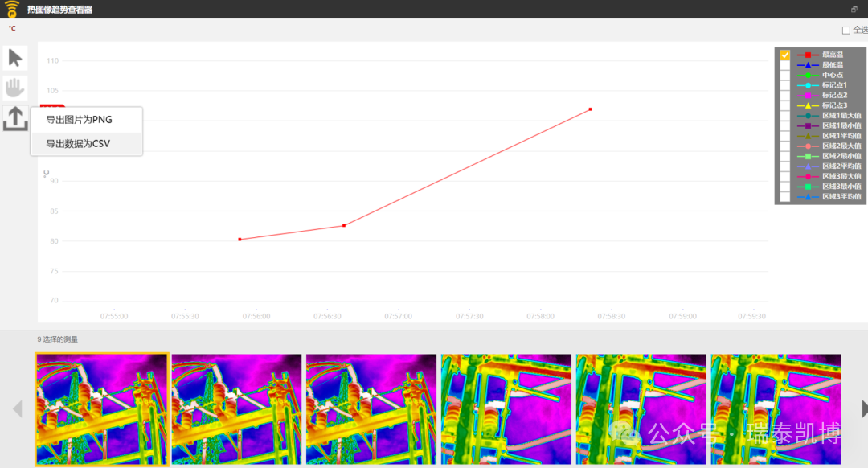Choose 导出图片为PNG from the export menu

[x=79, y=120]
